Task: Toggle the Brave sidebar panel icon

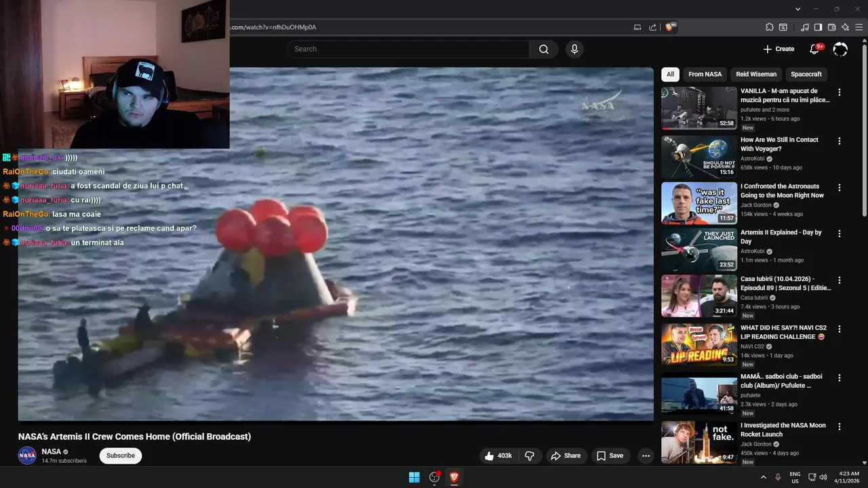Action: click(x=818, y=27)
